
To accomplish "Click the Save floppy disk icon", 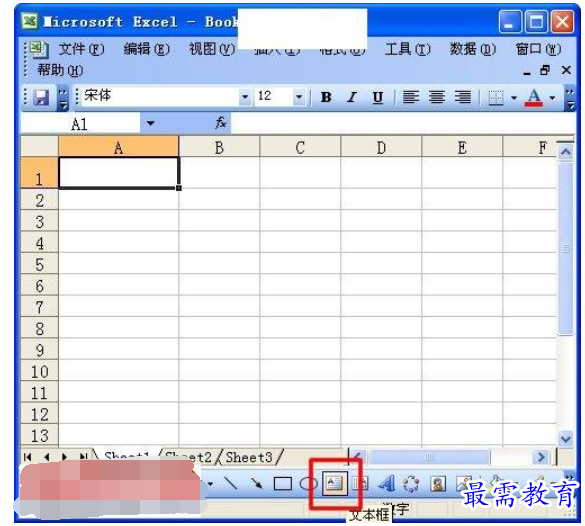I will click(41, 98).
